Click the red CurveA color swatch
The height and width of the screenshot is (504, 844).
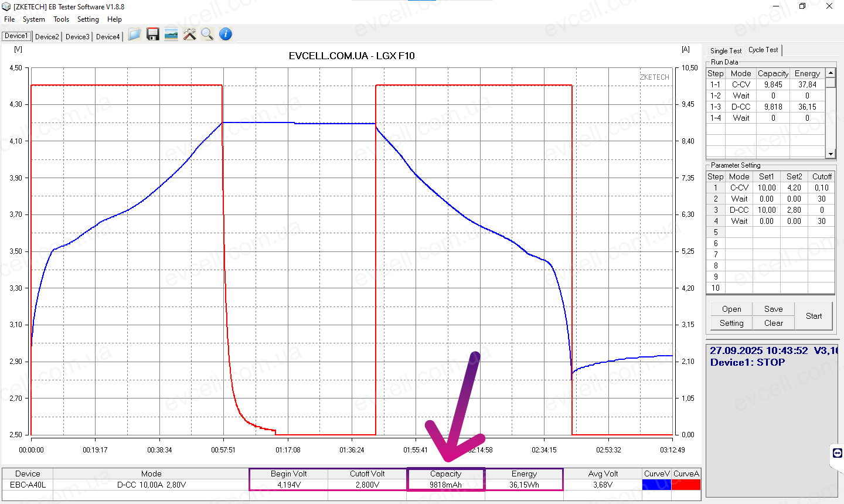click(686, 485)
